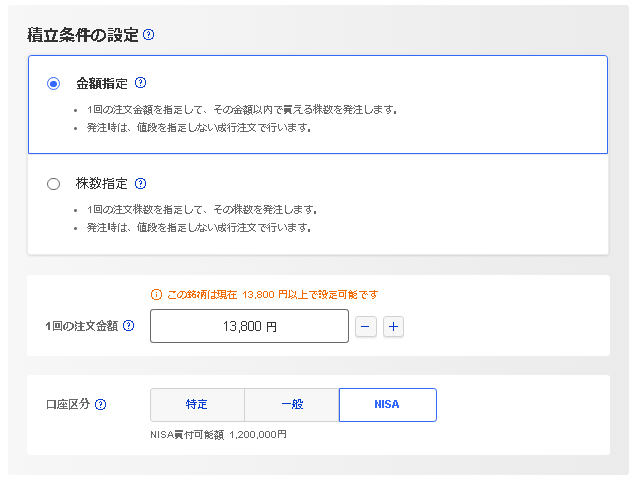Choose 一般 account type

[291, 405]
